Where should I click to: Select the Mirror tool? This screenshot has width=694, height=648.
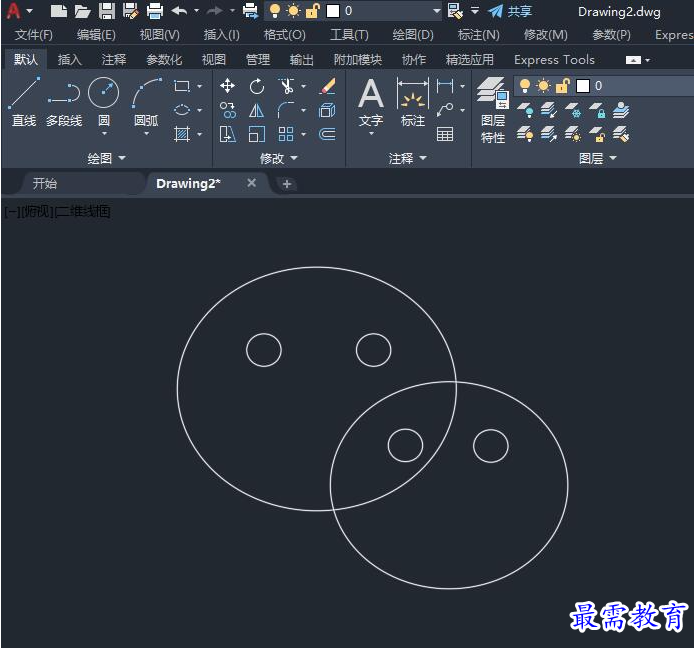click(257, 110)
